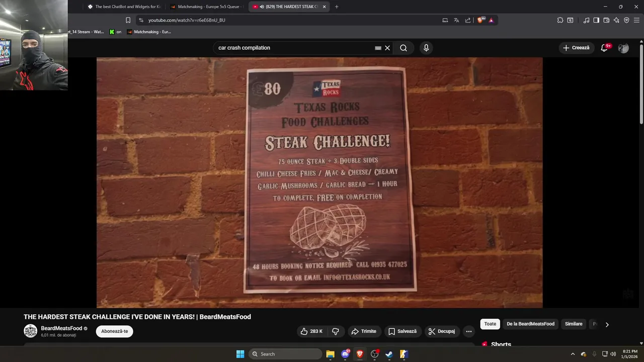Open Brave Shields lion icon
This screenshot has width=644, height=362.
pyautogui.click(x=480, y=20)
